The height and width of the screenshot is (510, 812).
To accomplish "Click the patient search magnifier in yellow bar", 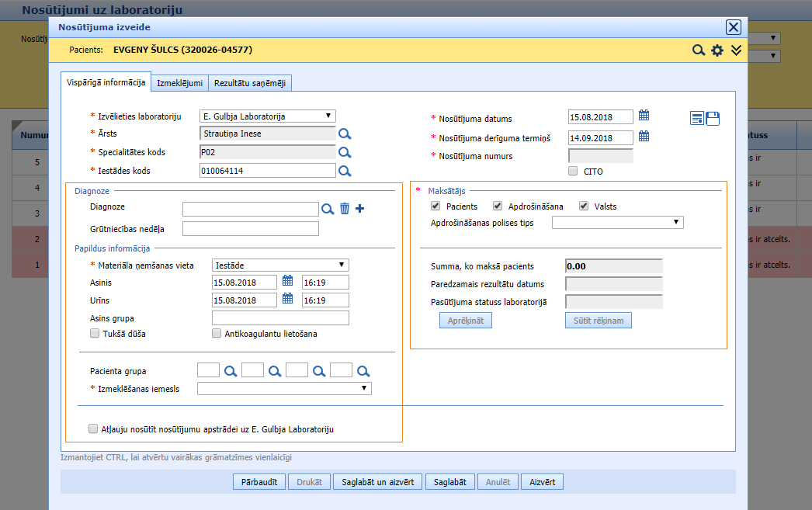I will coord(699,50).
